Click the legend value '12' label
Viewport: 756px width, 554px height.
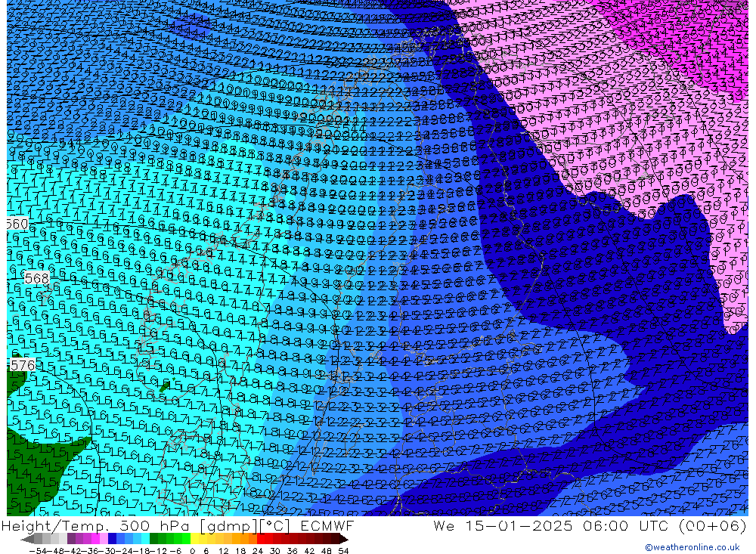(224, 551)
